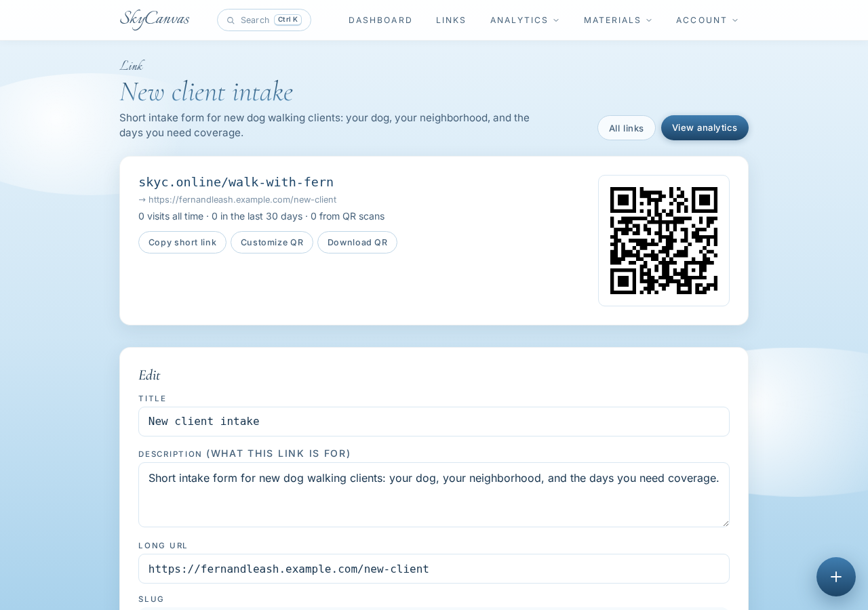Click the search magnifier icon
Screen dimensions: 868x610
231,20
